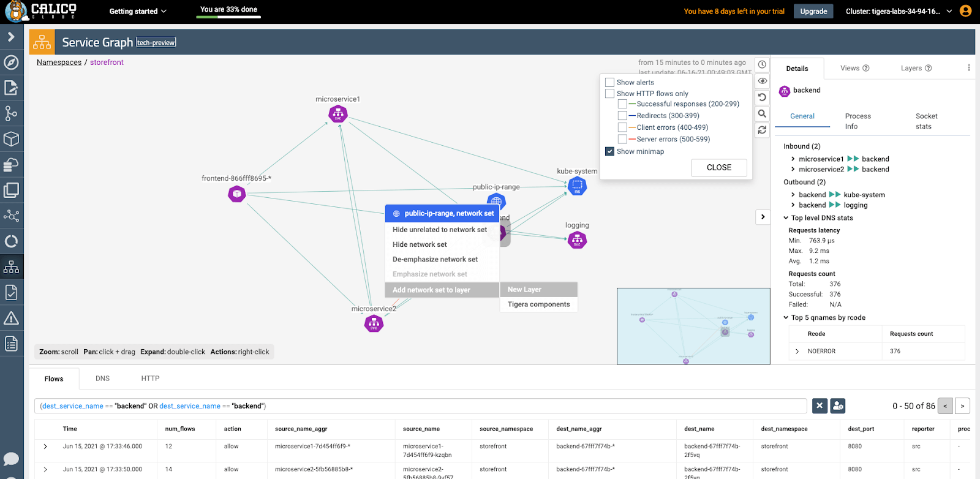Image resolution: width=980 pixels, height=479 pixels.
Task: Select the logging service node
Action: click(577, 240)
